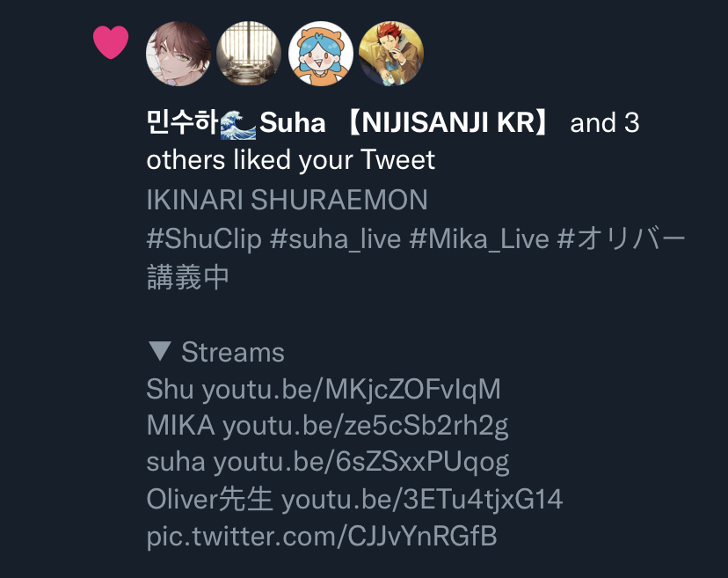Image resolution: width=728 pixels, height=578 pixels.
Task: Open the blue-haired chibi avatar with orange hat
Action: pos(320,54)
